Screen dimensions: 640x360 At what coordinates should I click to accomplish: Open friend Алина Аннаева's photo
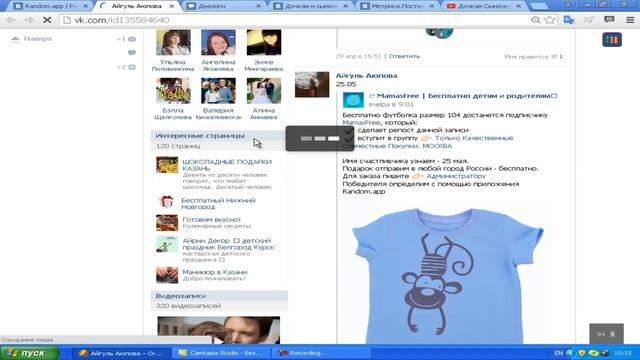click(x=264, y=90)
